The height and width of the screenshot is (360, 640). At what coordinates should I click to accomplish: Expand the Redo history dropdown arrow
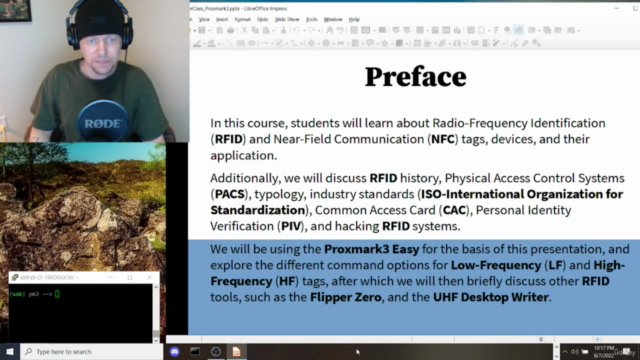tap(319, 31)
